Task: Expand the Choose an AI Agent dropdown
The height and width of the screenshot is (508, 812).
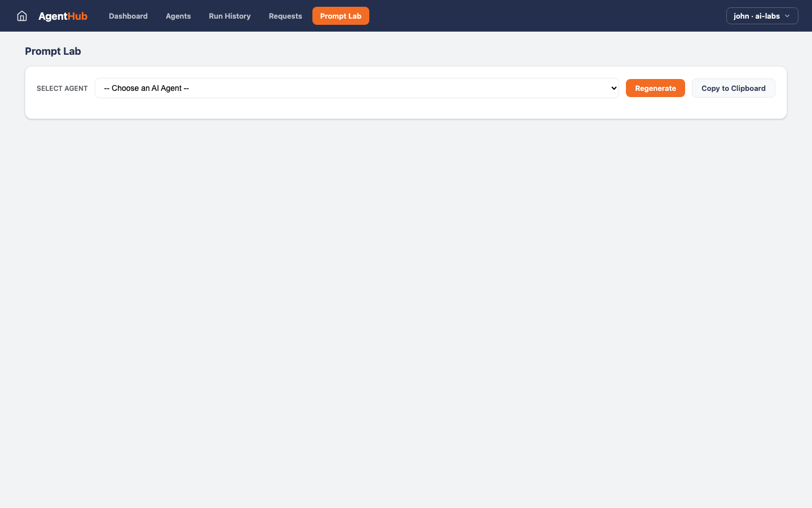Action: coord(357,88)
